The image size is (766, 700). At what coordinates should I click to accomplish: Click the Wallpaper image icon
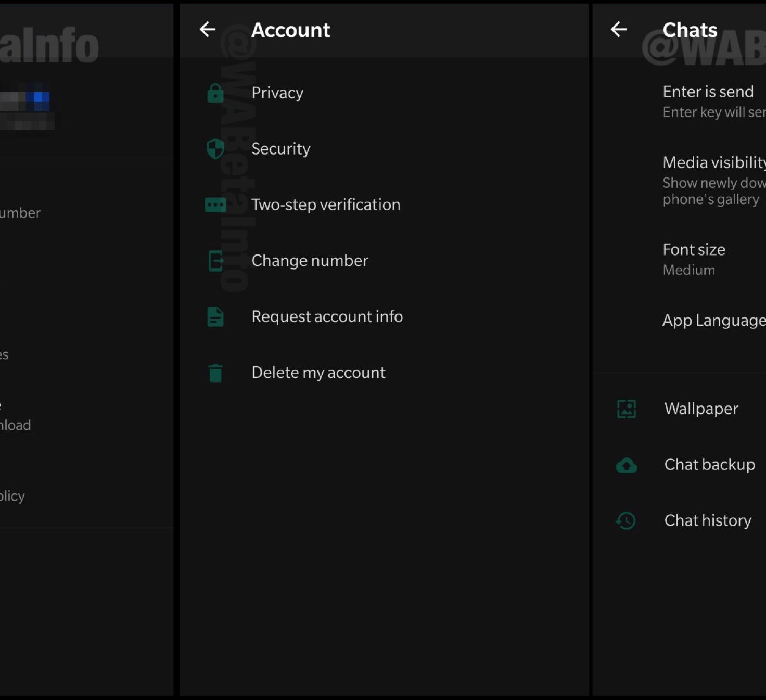[x=627, y=409]
